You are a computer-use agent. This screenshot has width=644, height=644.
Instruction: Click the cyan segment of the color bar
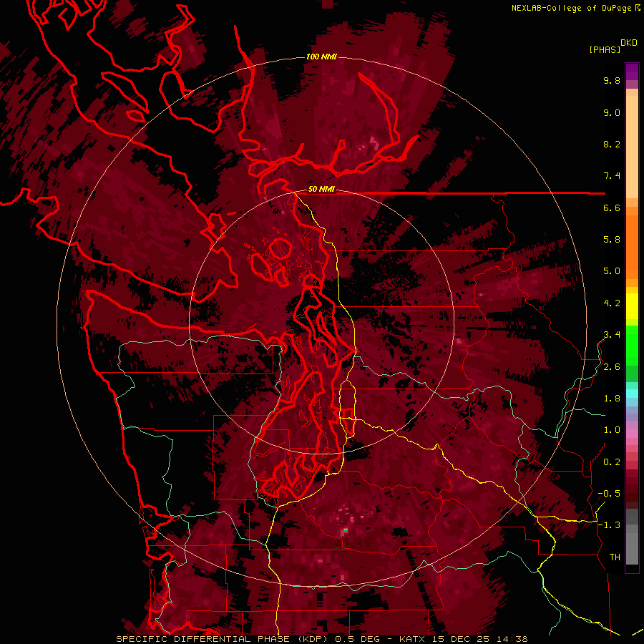(x=632, y=393)
